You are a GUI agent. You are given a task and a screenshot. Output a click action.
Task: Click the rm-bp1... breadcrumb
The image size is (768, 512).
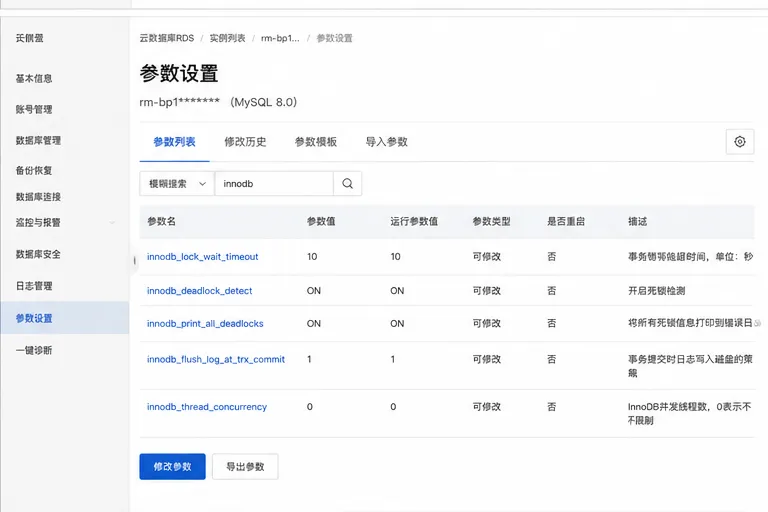280,38
